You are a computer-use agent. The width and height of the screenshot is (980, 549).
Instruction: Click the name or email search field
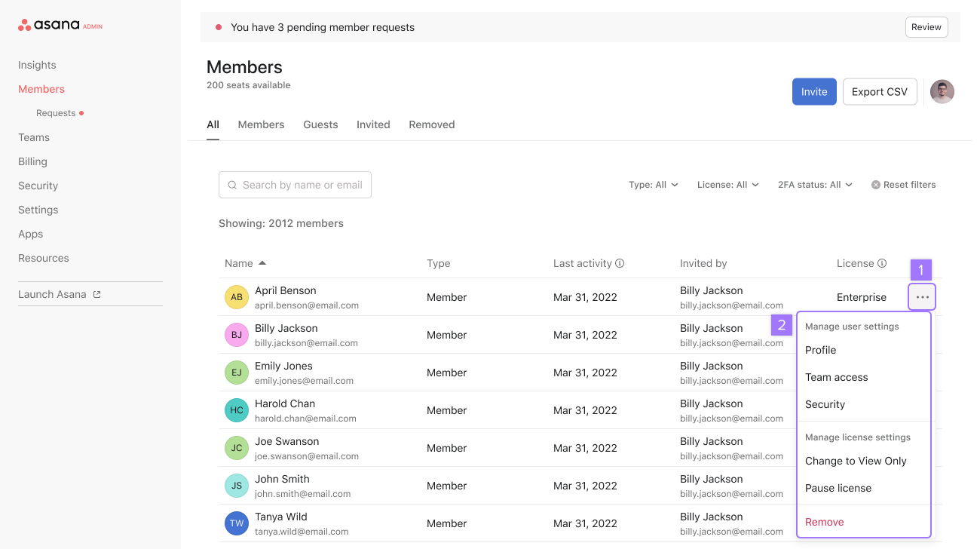295,184
